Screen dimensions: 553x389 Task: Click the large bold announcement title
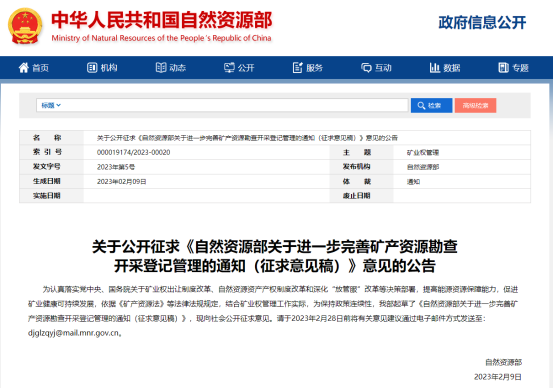click(275, 256)
